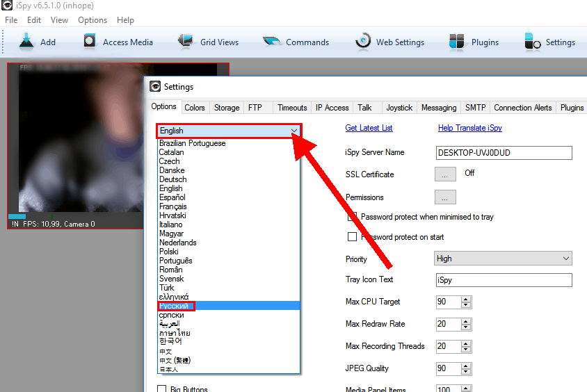Enable Password protect when minimised to tray
The image size is (587, 392).
[353, 217]
